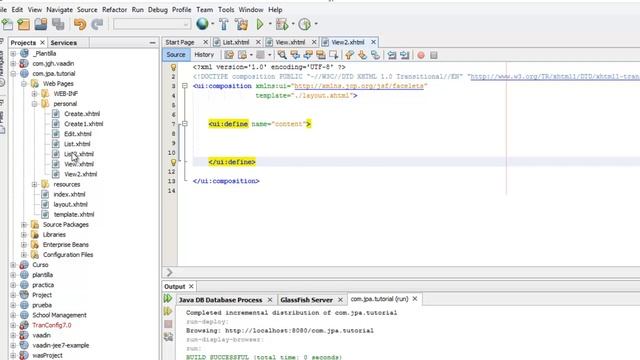Minimize the Projects panel
The height and width of the screenshot is (360, 640).
pyautogui.click(x=152, y=42)
